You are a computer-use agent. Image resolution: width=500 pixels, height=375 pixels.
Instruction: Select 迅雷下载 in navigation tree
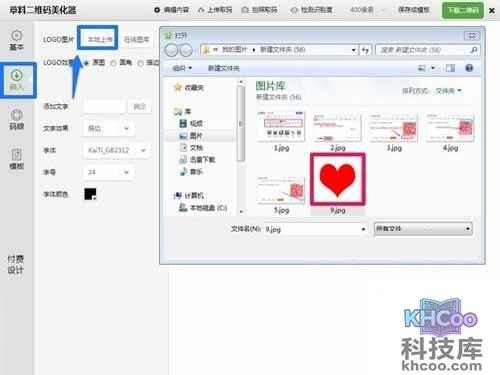[x=197, y=160]
